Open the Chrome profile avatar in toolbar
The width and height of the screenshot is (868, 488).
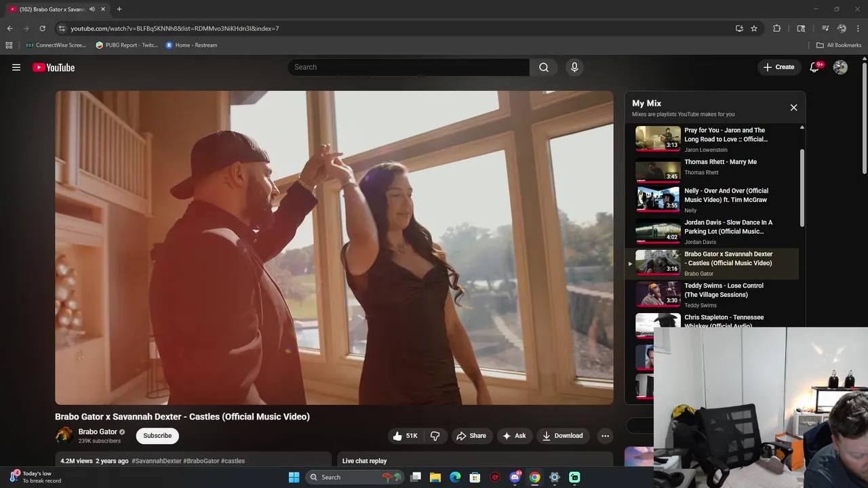click(842, 28)
